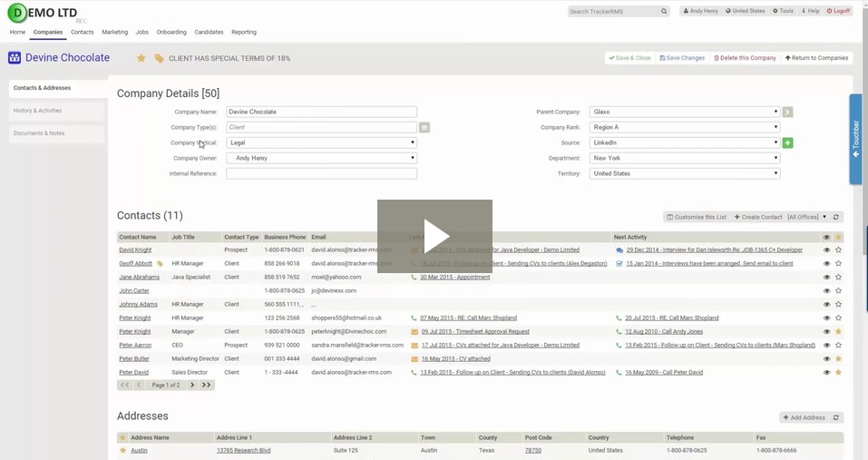The image size is (868, 460).
Task: Refresh the Addresses list
Action: point(836,417)
